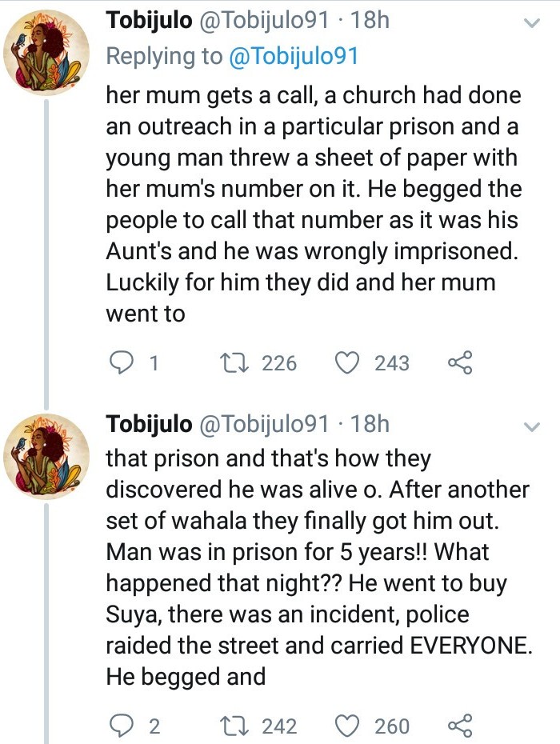The width and height of the screenshot is (560, 744).
Task: Share the first tweet via share icon
Action: pyautogui.click(x=460, y=363)
